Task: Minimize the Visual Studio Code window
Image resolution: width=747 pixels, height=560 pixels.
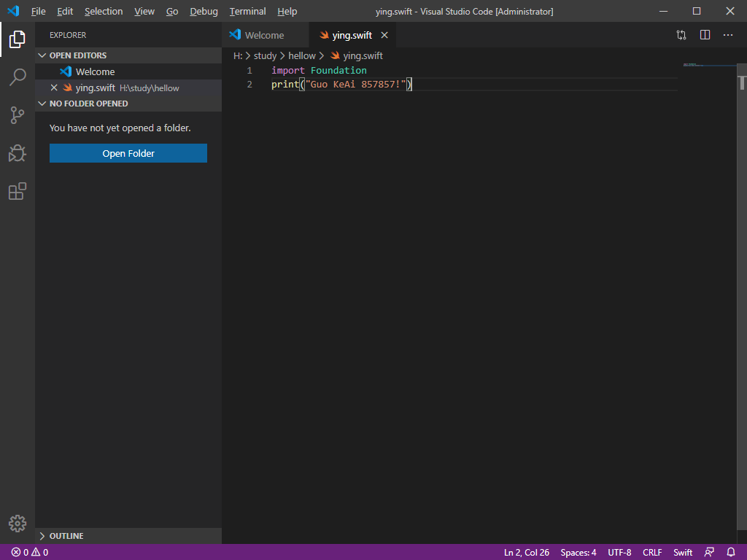Action: tap(663, 11)
